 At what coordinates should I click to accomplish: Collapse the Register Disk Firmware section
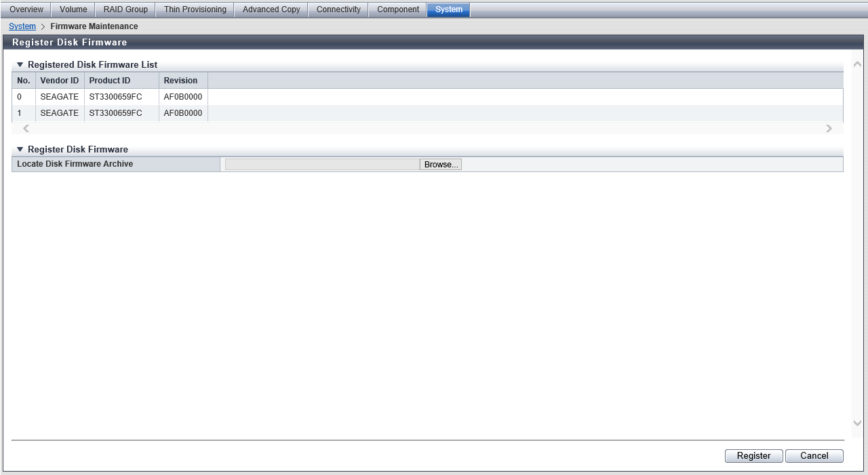click(x=20, y=150)
